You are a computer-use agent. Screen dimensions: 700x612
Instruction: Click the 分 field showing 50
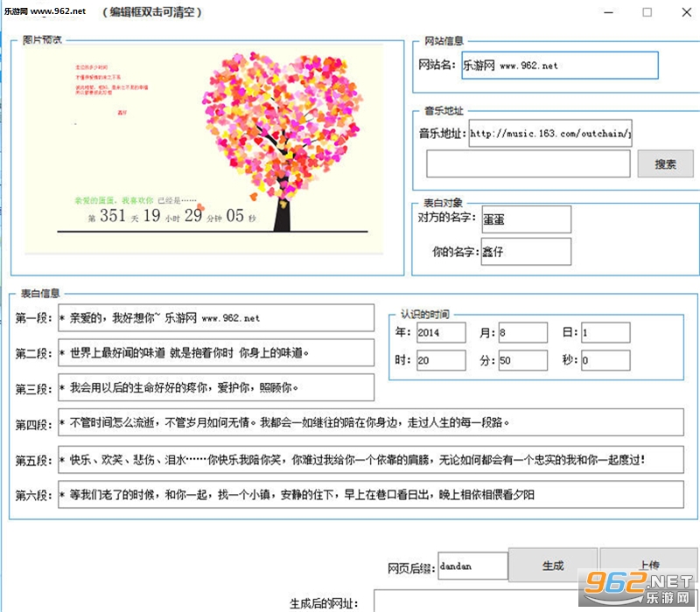[x=523, y=360]
